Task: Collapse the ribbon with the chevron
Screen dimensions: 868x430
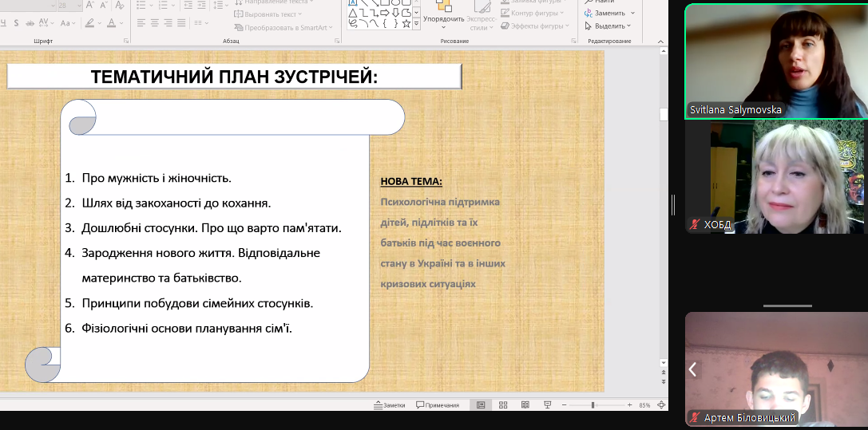Action: point(660,41)
